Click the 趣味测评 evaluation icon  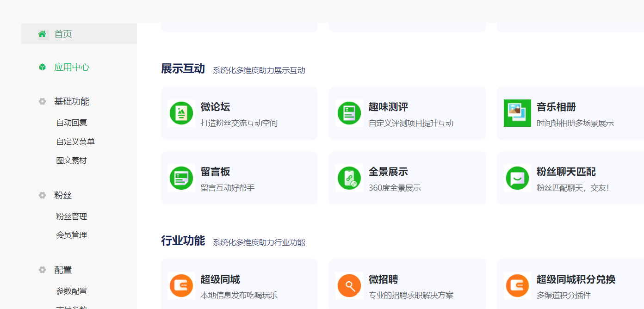349,113
